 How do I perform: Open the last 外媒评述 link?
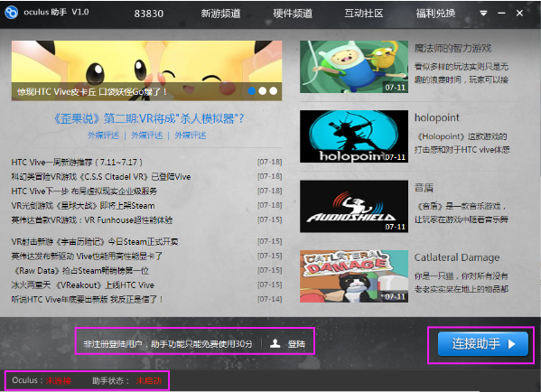tap(191, 135)
